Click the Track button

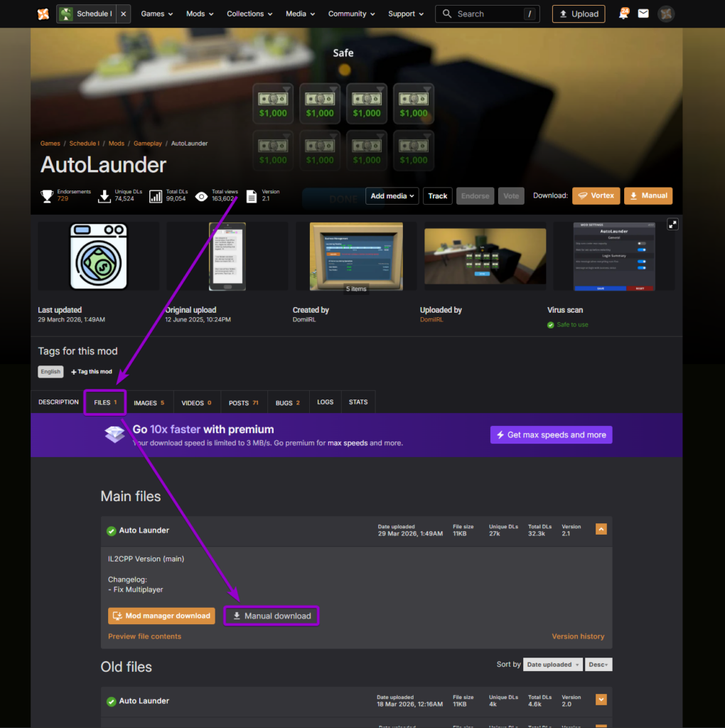point(437,196)
